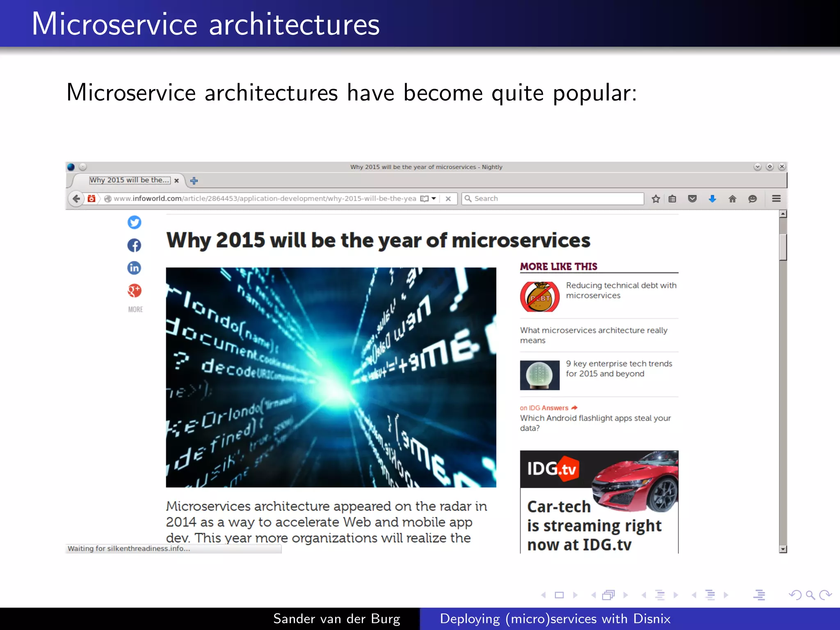Share the article via the Twitter icon
Screen dimensions: 840x630
tap(134, 222)
